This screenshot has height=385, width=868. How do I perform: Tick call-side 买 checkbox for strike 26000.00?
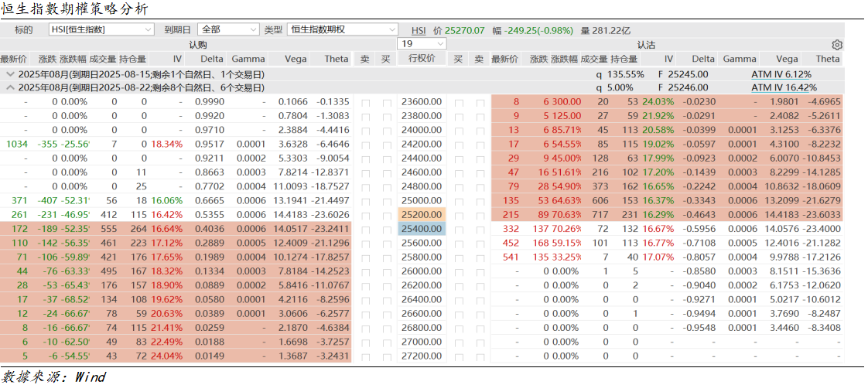pyautogui.click(x=386, y=271)
